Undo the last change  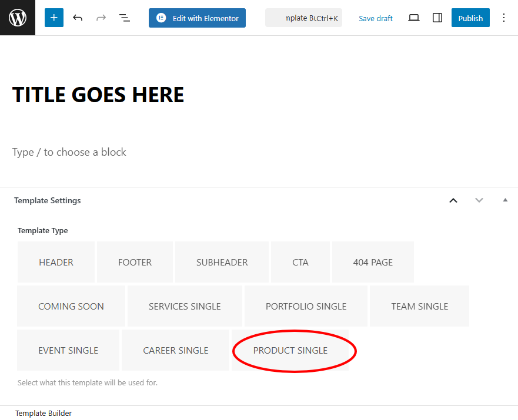(78, 18)
